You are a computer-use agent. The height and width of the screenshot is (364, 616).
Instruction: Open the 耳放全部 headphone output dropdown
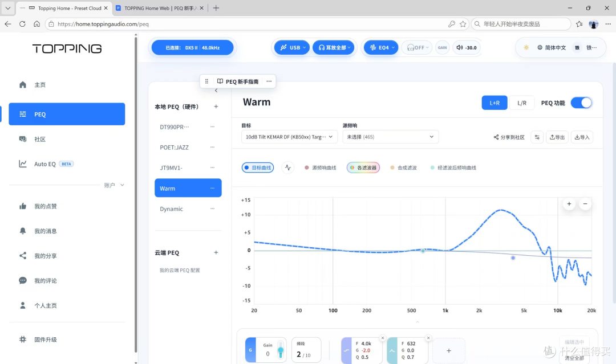(334, 47)
